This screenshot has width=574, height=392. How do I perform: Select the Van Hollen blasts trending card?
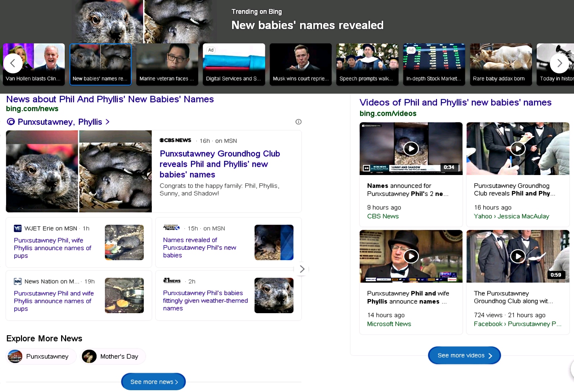tap(34, 64)
